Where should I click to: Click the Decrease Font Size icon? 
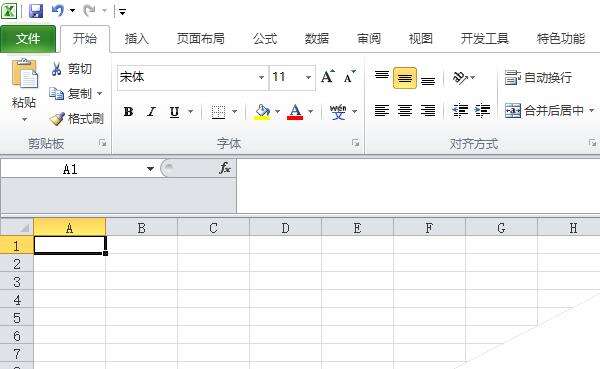349,77
